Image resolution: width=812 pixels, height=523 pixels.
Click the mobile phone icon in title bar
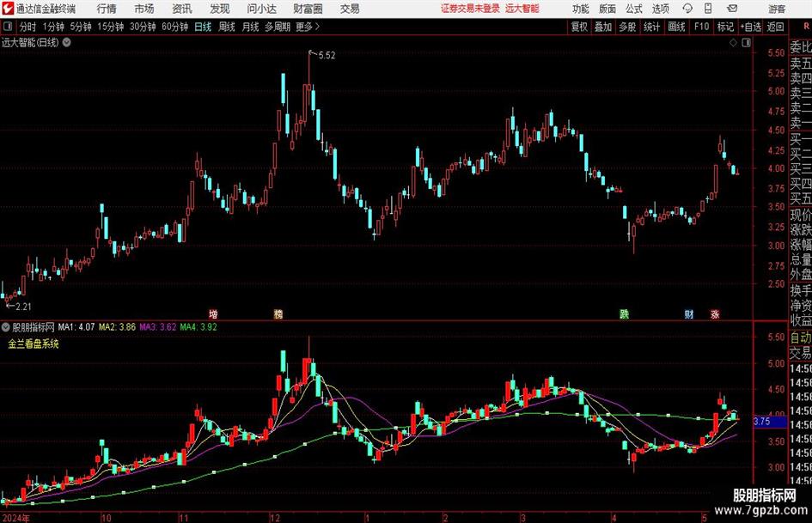coord(708,9)
